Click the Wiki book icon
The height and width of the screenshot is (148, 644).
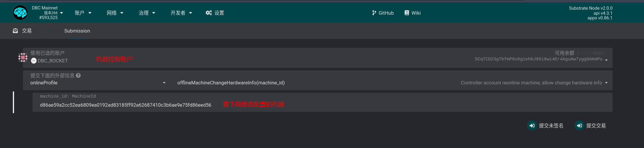click(407, 13)
